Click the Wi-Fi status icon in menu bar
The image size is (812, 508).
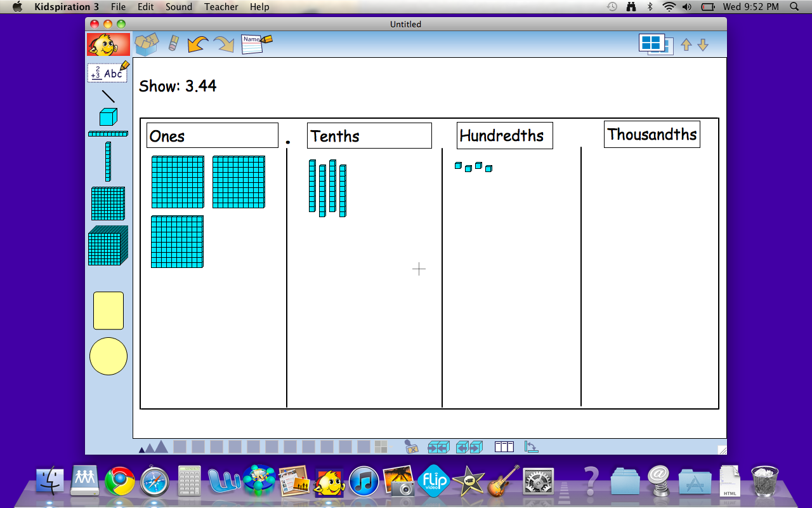coord(669,7)
